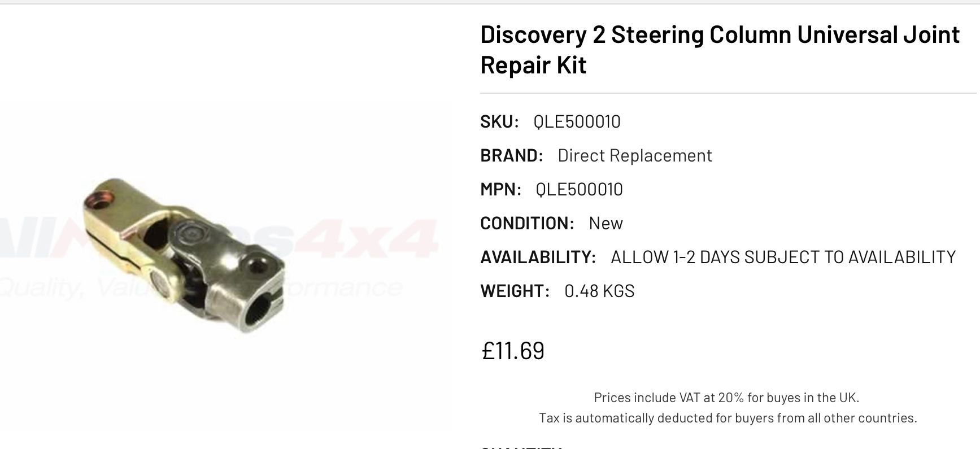
Task: Select the MPN value QLE500010
Action: click(x=579, y=189)
